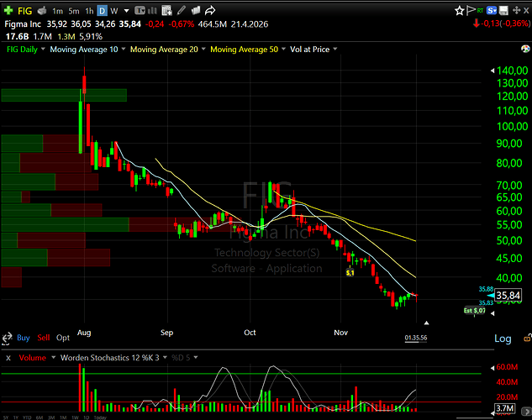Viewport: 532px width, 420px height.
Task: Click the 3.7M volume value label
Action: pos(504,408)
